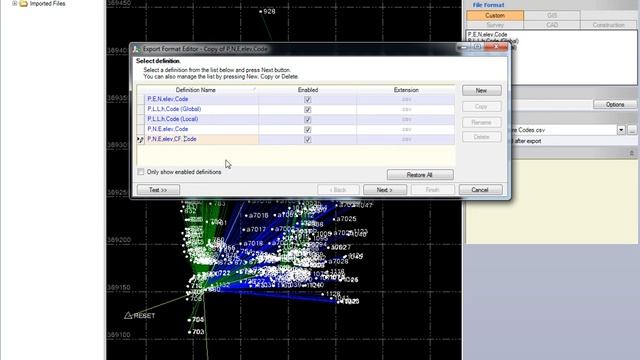640x360 pixels.
Task: Toggle the P,N,E,elev,Code enabled checkbox
Action: click(x=308, y=129)
